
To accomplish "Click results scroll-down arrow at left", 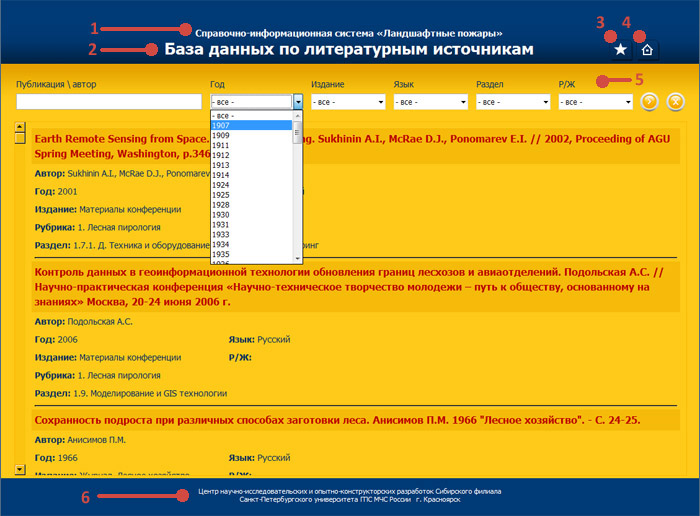I will point(20,469).
